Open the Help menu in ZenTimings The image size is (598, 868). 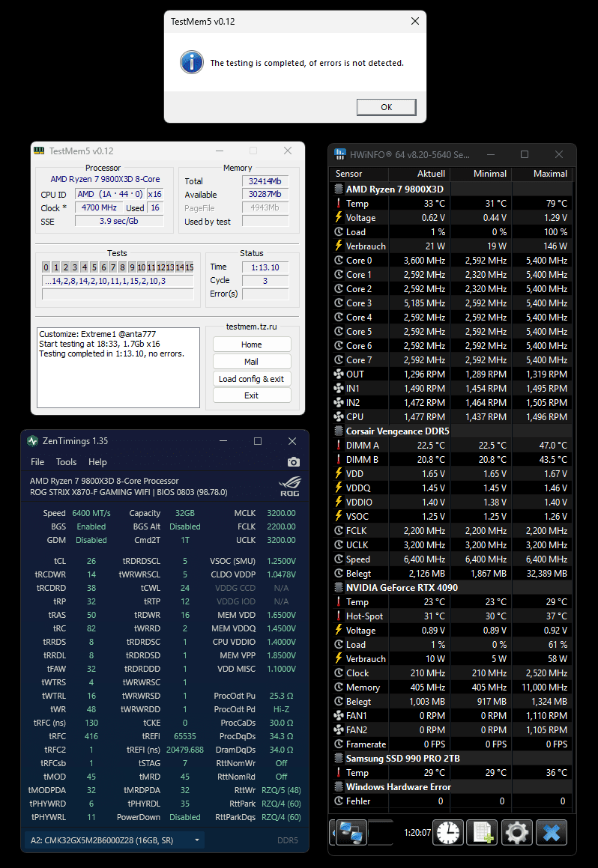pyautogui.click(x=97, y=461)
